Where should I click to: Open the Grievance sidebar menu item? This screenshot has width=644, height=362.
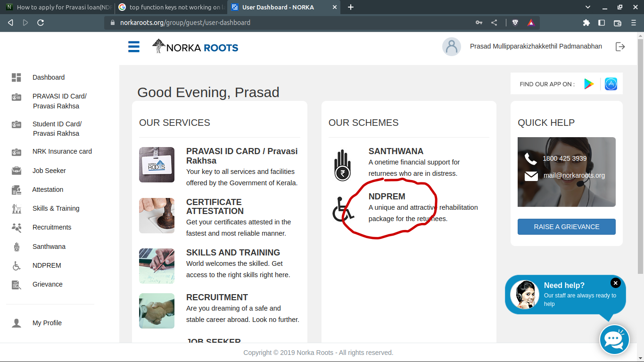click(48, 284)
